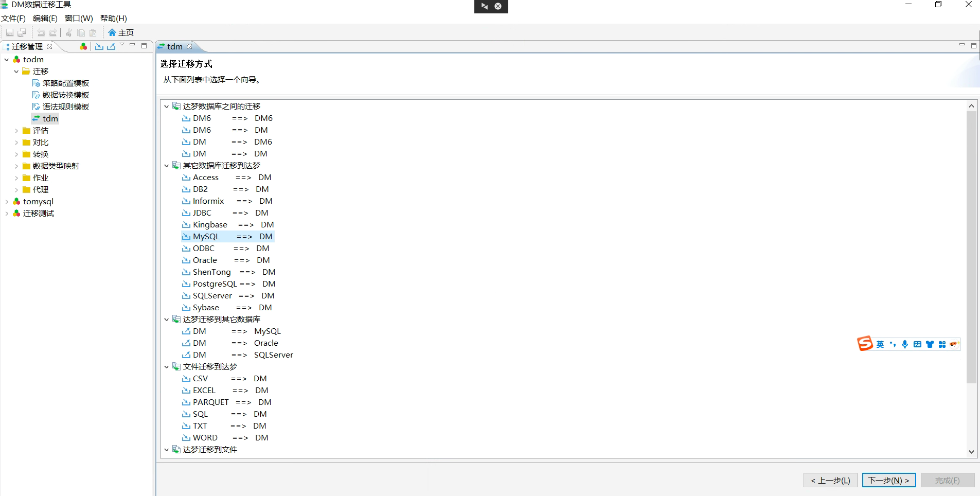Click the Save All toolbar icon

(22, 33)
